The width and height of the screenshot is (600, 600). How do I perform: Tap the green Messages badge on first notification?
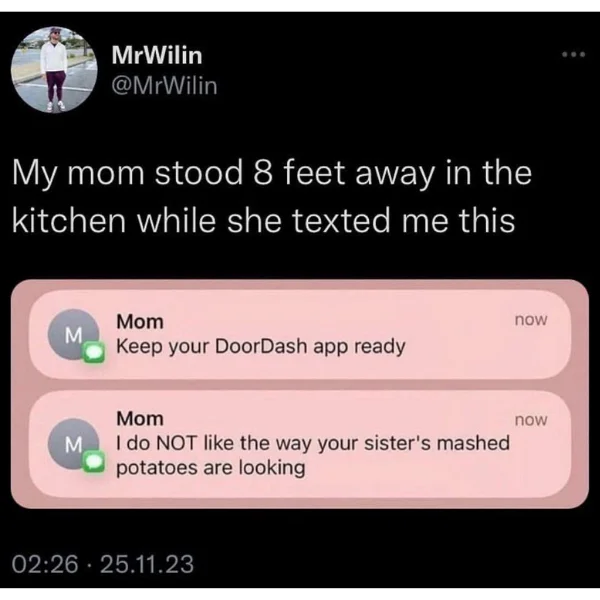94,351
